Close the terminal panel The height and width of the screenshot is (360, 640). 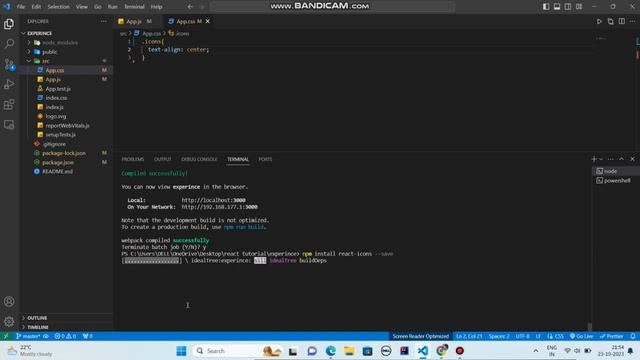[x=633, y=159]
